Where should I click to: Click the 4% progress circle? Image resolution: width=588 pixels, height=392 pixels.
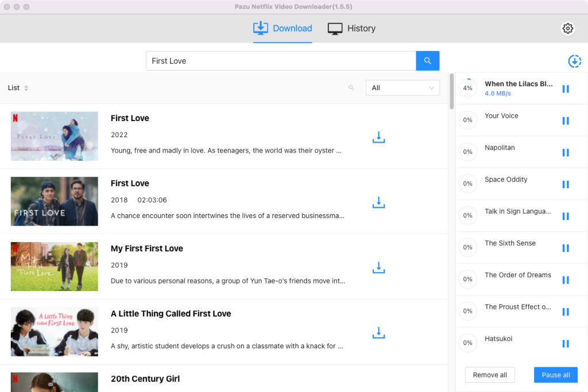[467, 88]
